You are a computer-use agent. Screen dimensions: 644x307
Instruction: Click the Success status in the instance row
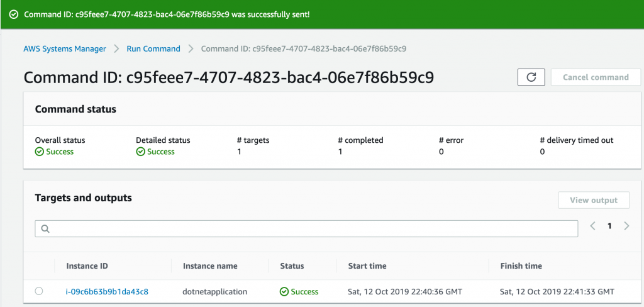coord(299,292)
